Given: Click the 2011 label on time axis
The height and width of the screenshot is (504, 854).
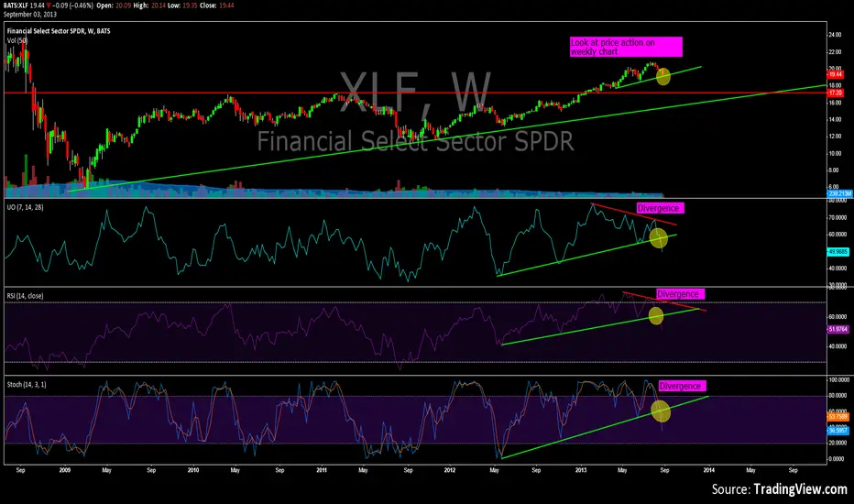Looking at the screenshot, I should (322, 470).
